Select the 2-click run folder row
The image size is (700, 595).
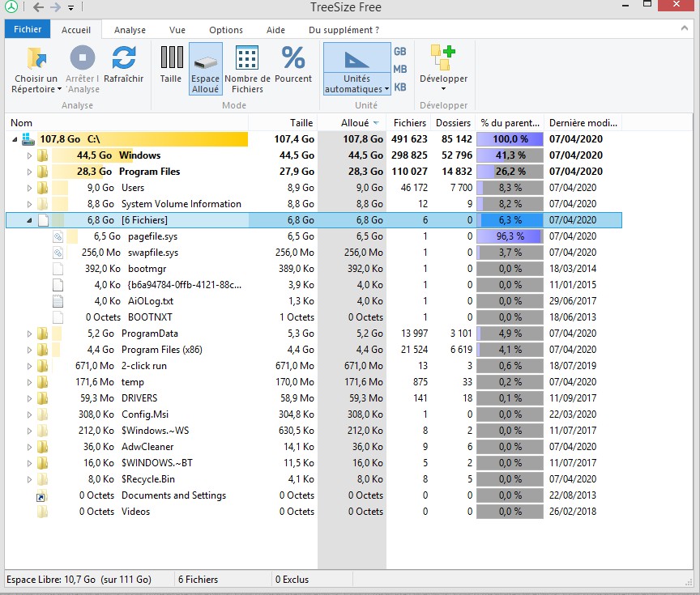(314, 366)
